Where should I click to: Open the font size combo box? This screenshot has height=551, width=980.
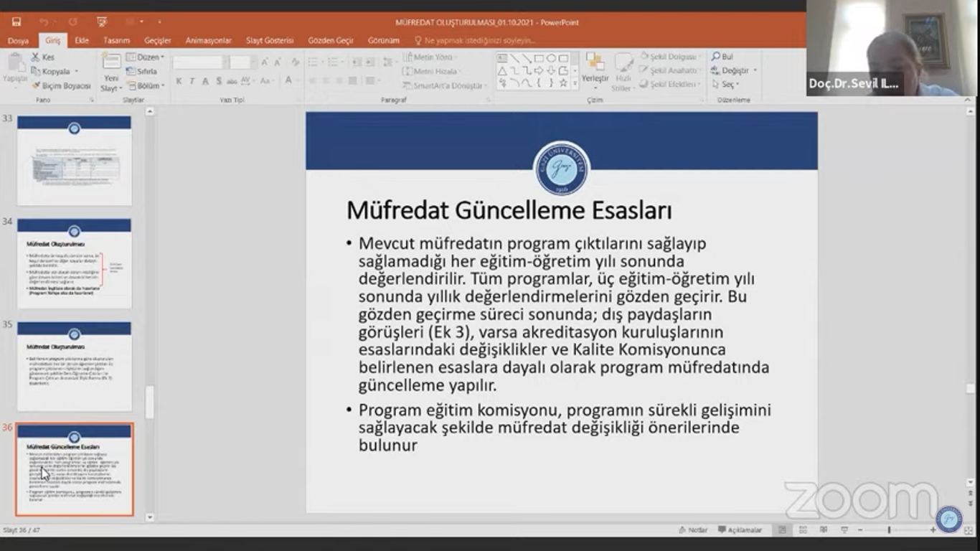(243, 62)
